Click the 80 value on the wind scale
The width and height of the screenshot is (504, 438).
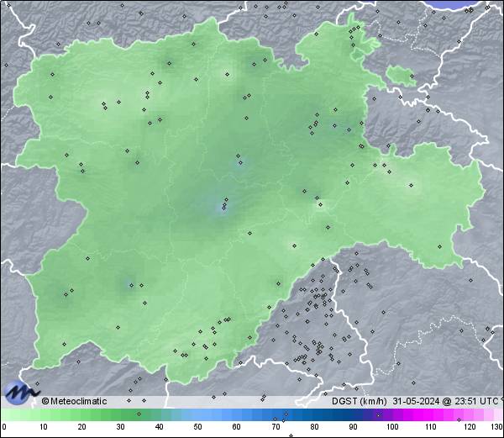pyautogui.click(x=314, y=427)
